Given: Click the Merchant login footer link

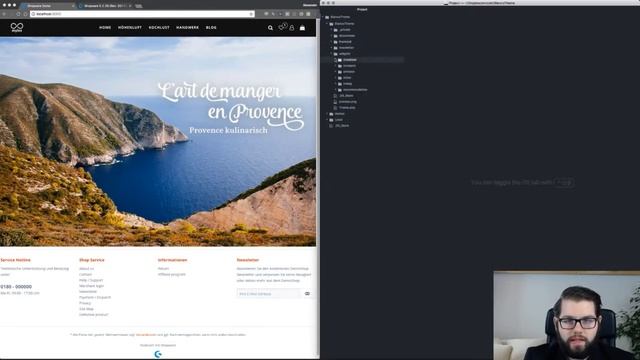Looking at the screenshot, I should coord(91,286).
